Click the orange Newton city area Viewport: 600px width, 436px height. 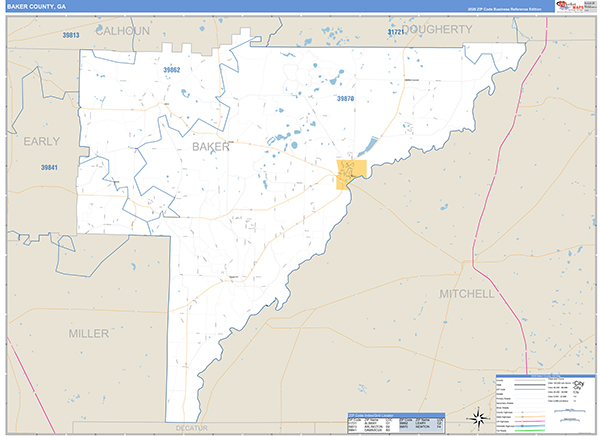coord(351,175)
